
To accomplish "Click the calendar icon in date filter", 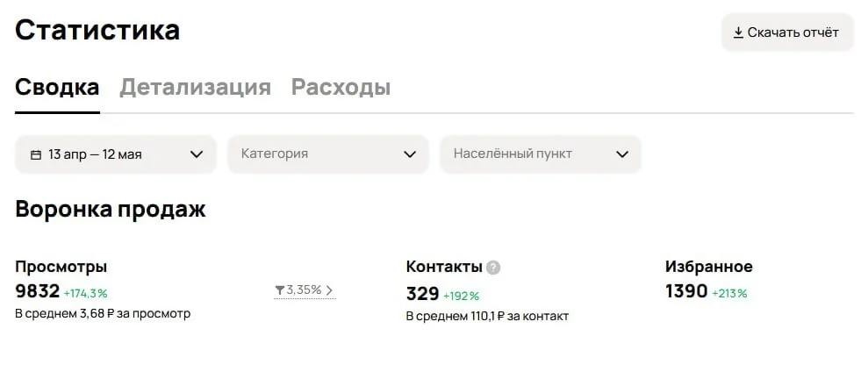I will coord(36,154).
